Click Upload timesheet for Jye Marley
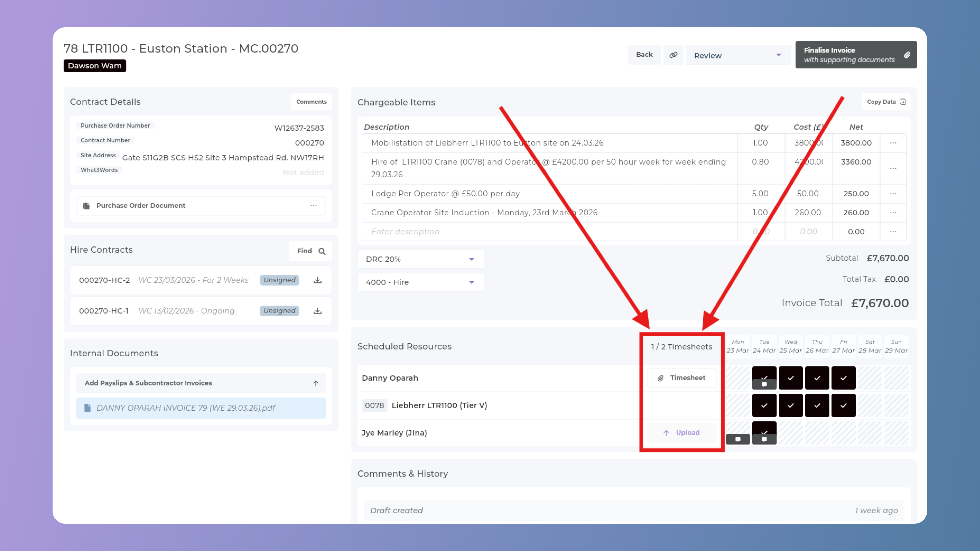 [x=682, y=433]
